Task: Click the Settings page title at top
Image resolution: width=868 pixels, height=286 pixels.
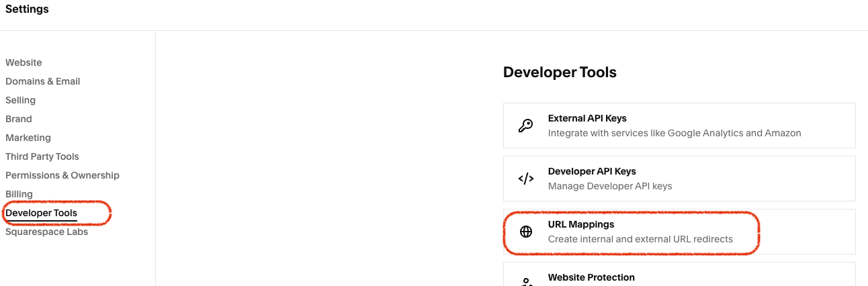Action: pyautogui.click(x=27, y=9)
